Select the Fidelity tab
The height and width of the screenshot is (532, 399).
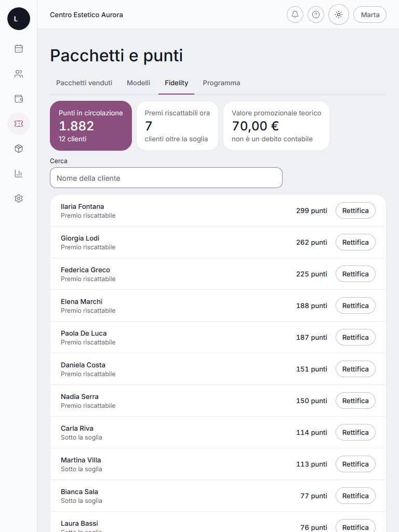coord(177,83)
